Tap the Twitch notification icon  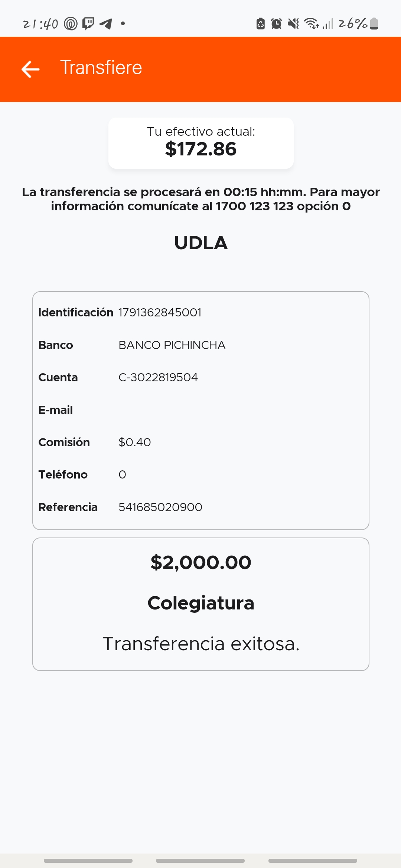click(x=88, y=24)
